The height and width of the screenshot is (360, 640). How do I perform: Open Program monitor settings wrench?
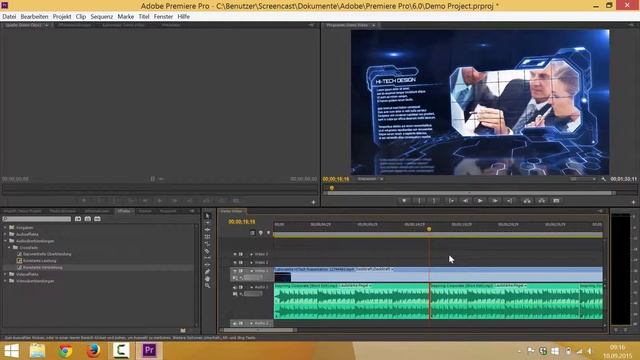(604, 179)
